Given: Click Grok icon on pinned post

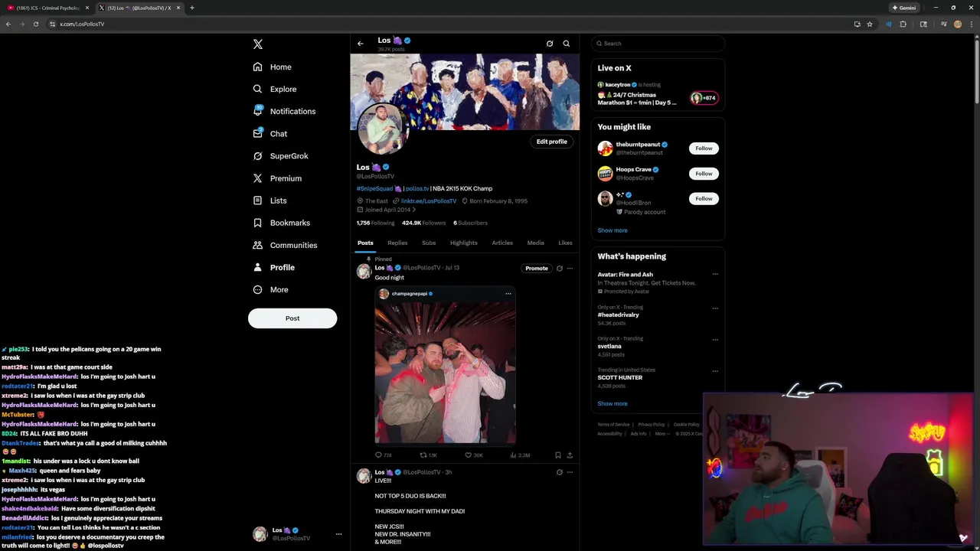Looking at the screenshot, I should (x=559, y=269).
